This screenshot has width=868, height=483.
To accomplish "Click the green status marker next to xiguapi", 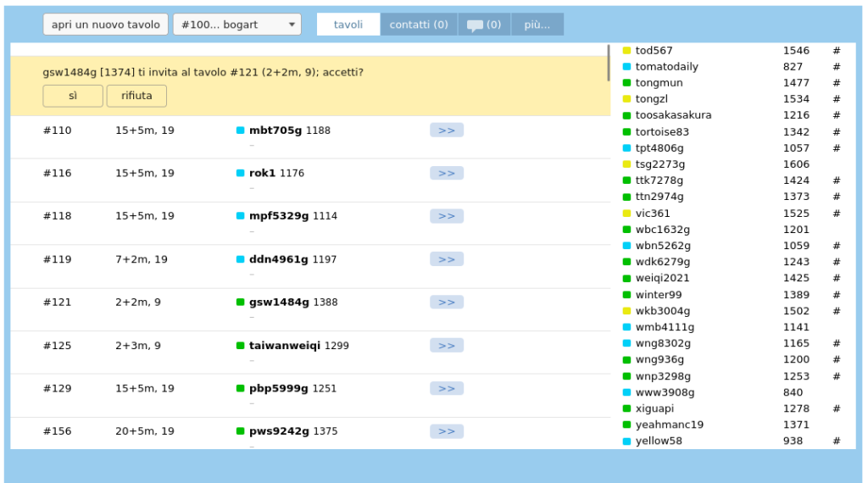I will 626,408.
